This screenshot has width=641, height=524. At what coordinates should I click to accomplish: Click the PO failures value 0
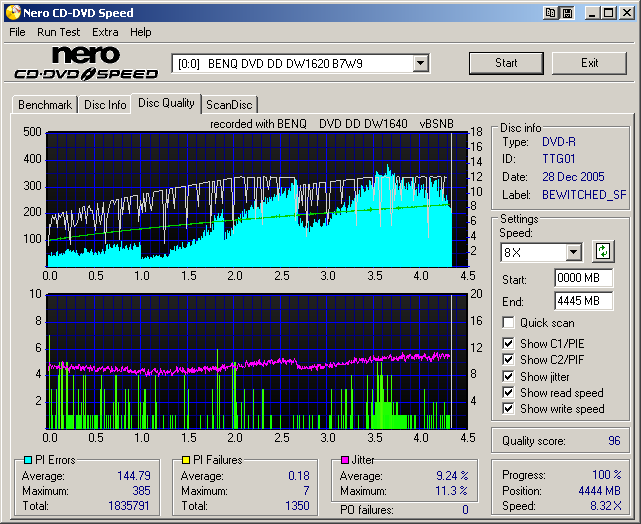coord(465,510)
